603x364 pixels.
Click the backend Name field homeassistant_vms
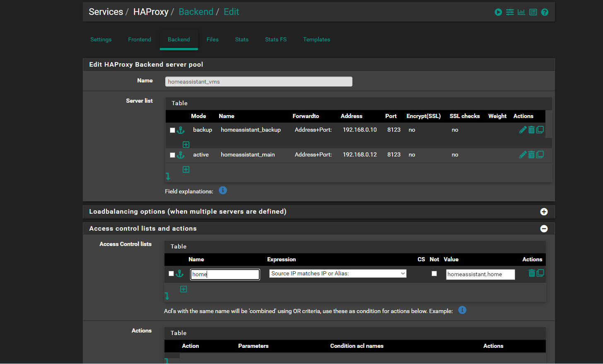259,82
